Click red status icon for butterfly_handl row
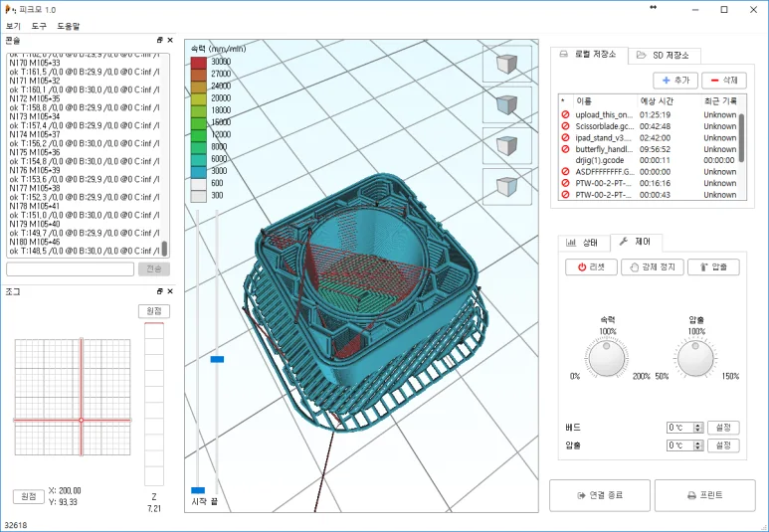769x532 pixels. (x=565, y=148)
